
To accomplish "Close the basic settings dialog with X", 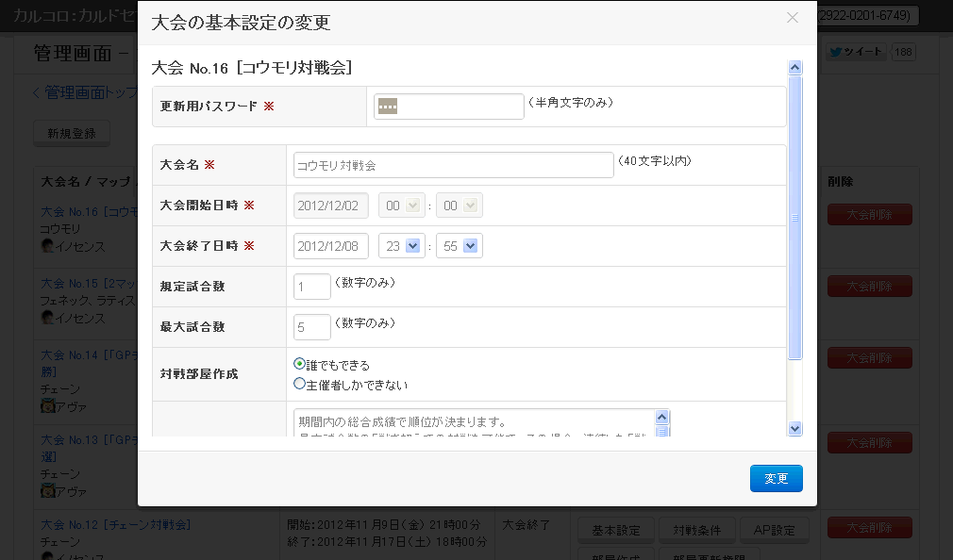I will (792, 18).
